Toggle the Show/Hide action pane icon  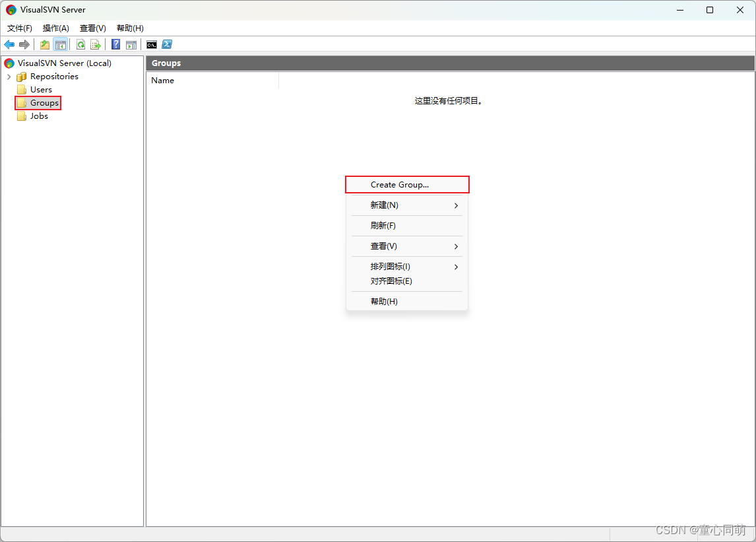pos(131,44)
